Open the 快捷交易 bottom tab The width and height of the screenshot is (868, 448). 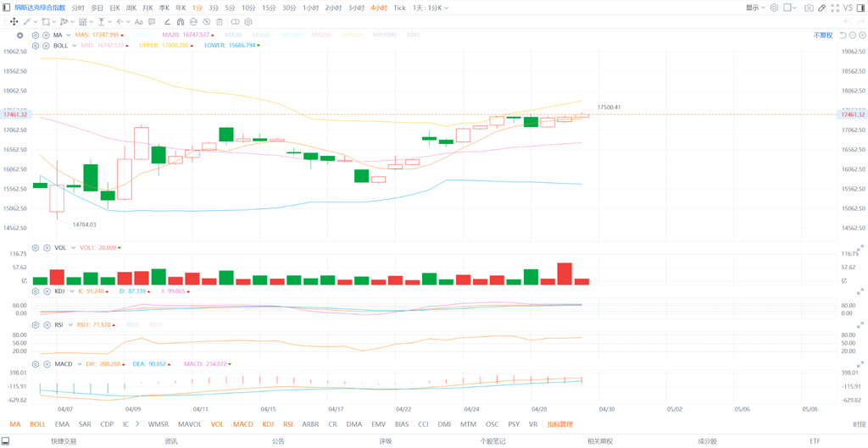(64, 441)
